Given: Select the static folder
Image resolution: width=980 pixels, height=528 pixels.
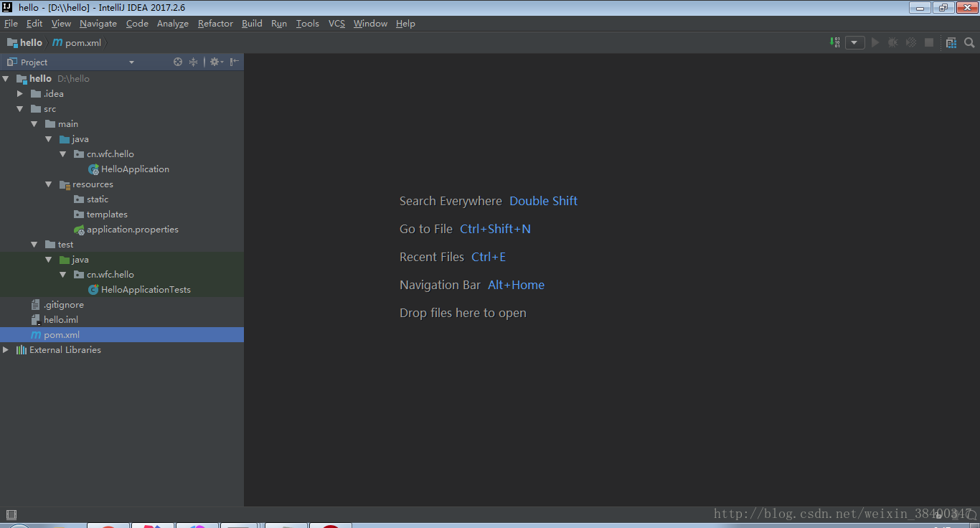Looking at the screenshot, I should point(98,199).
